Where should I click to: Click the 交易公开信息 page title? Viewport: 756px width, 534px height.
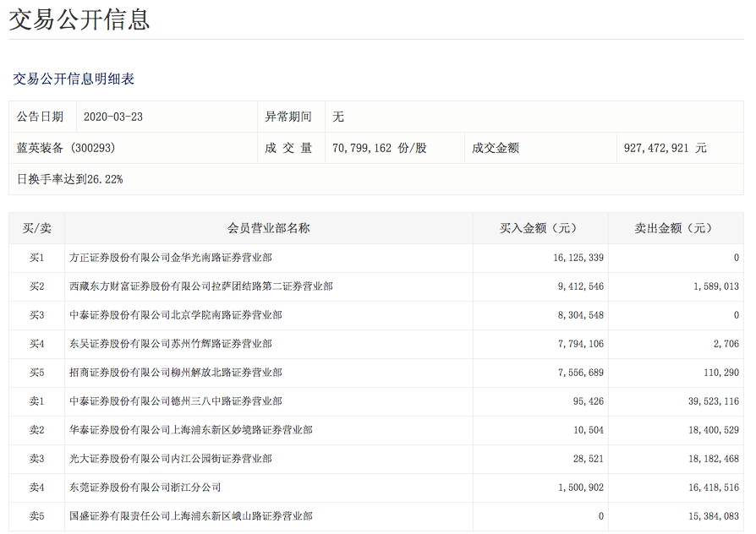79,19
